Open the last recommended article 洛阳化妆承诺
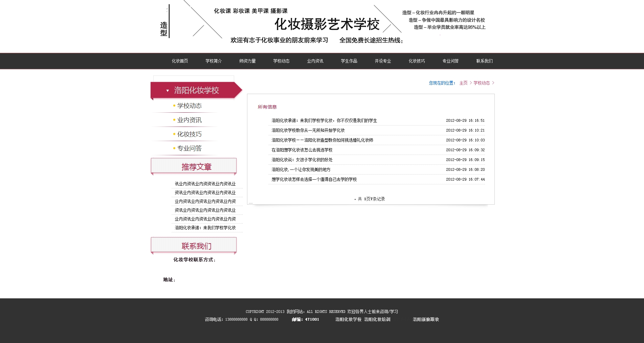644x343 pixels. 205,228
